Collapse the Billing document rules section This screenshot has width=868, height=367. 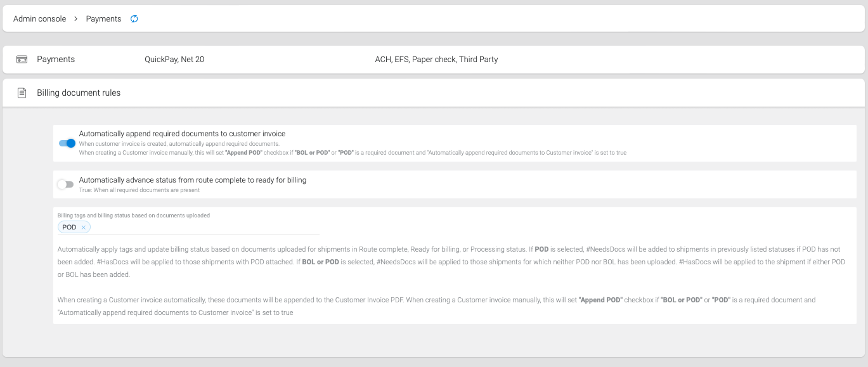[434, 93]
